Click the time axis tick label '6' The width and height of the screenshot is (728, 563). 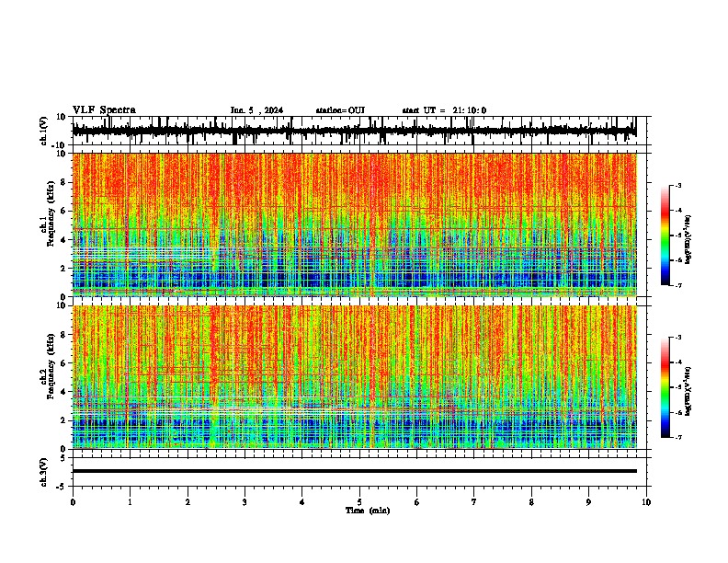tap(417, 502)
